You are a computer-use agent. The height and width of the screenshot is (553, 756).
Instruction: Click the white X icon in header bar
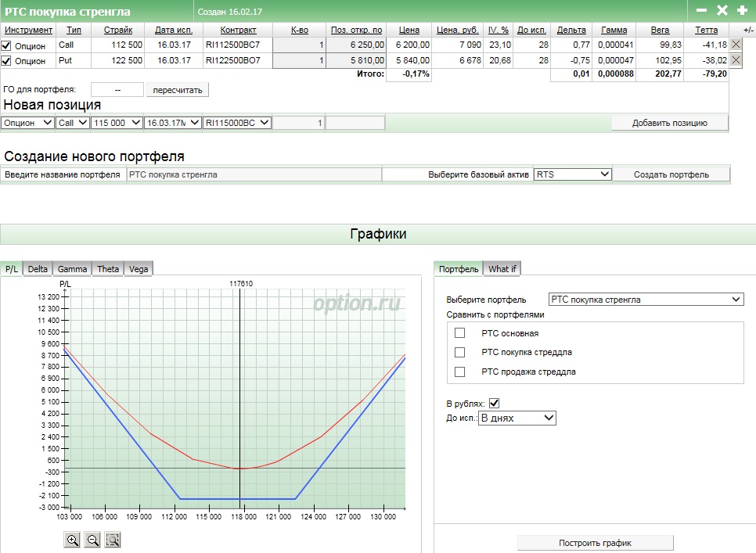(x=722, y=11)
